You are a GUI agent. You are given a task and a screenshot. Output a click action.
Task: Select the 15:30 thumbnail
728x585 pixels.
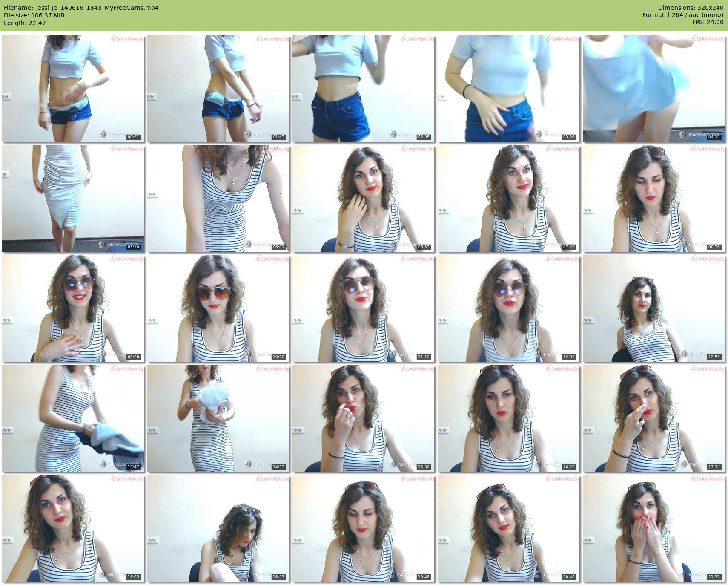click(363, 418)
